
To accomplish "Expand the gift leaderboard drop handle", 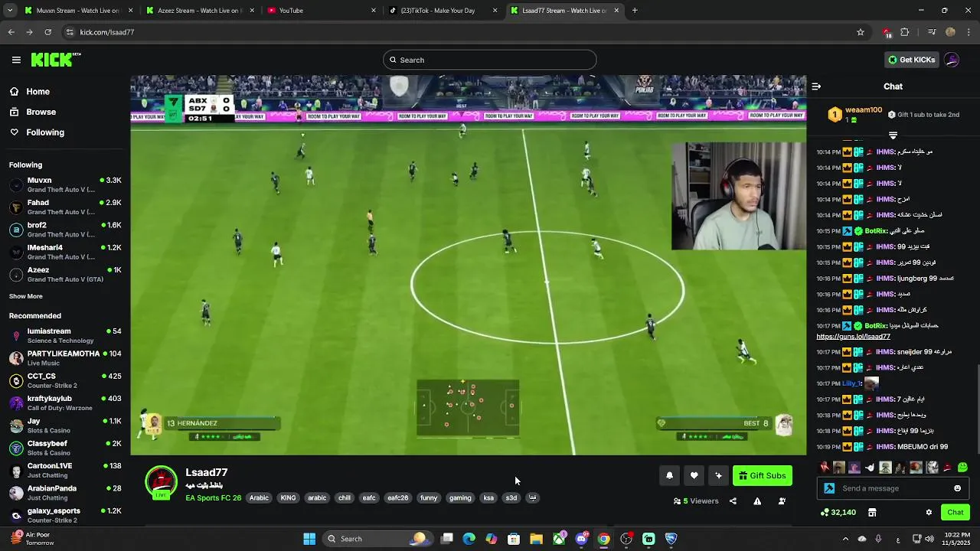I will pos(893,135).
